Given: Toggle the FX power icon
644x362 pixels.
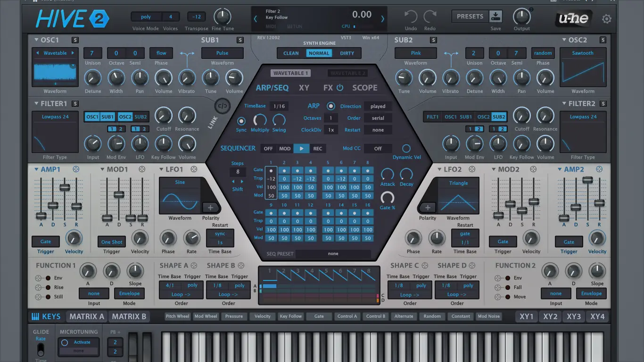Looking at the screenshot, I should [x=341, y=88].
